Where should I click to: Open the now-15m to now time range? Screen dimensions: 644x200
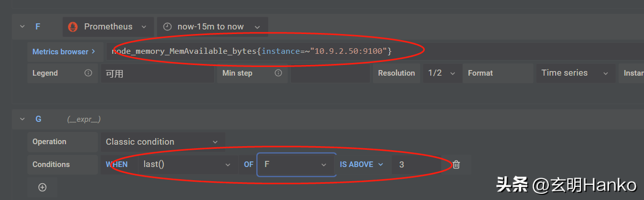point(213,26)
